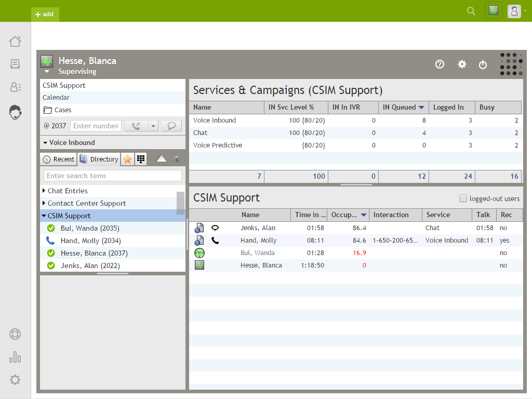
Task: Click the help question mark icon
Action: (440, 64)
